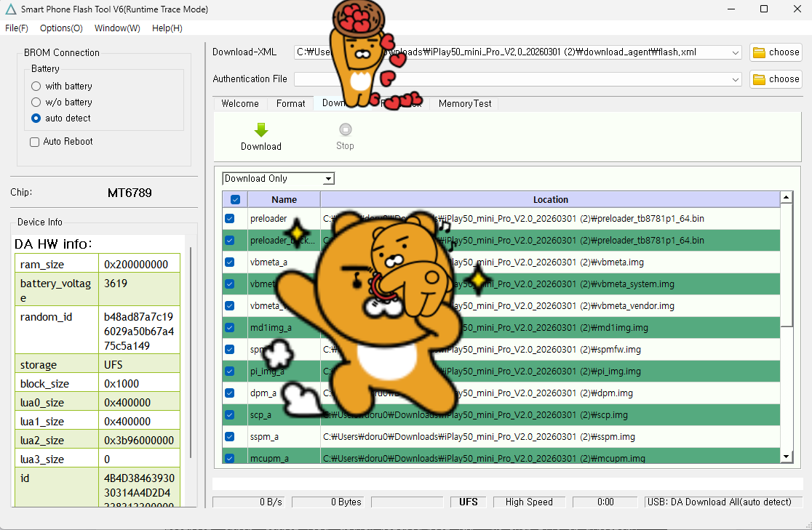The image size is (812, 530).
Task: Click the preloader partition name cell
Action: (x=284, y=219)
